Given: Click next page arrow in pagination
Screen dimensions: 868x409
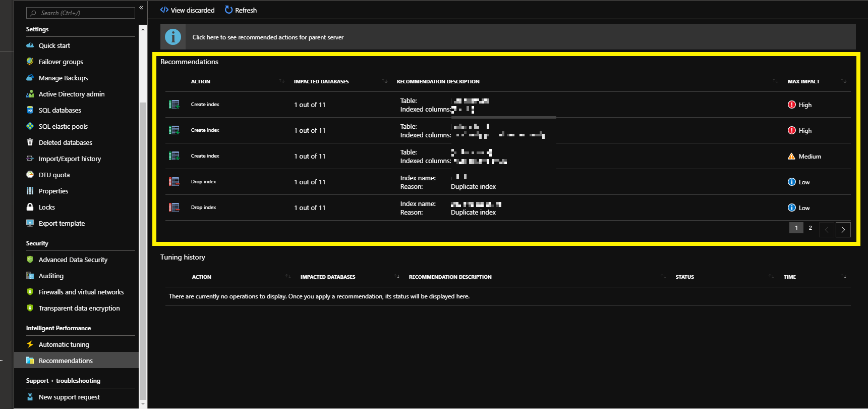Looking at the screenshot, I should (843, 230).
